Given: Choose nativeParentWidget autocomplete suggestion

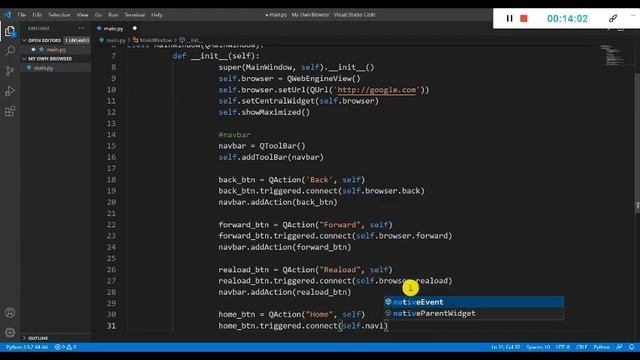Looking at the screenshot, I should click(x=473, y=313).
